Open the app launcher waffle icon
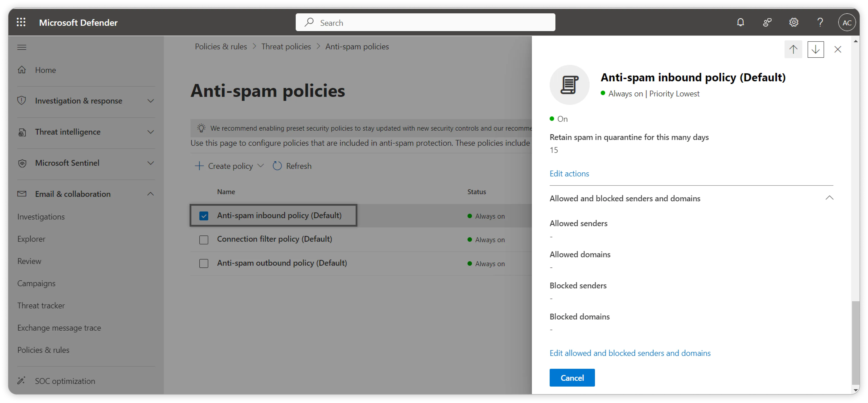The width and height of the screenshot is (868, 403). pyautogui.click(x=21, y=22)
